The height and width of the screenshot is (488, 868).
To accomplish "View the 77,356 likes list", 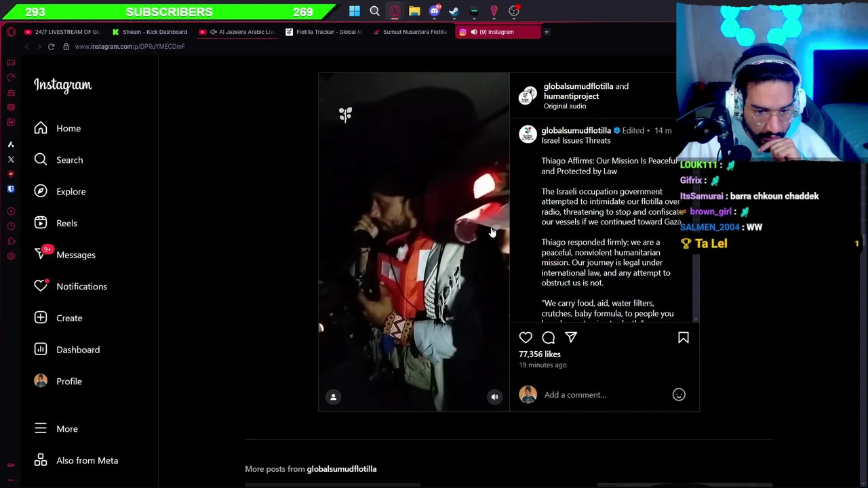I will [x=540, y=354].
